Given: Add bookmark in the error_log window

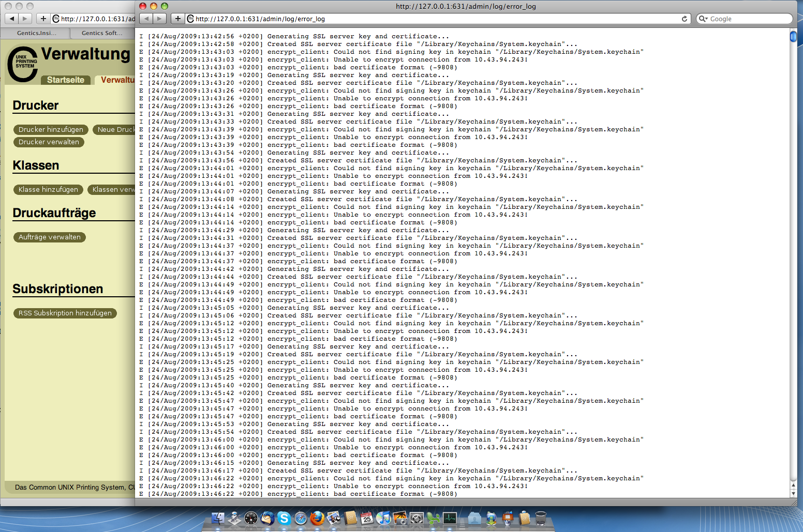Looking at the screenshot, I should [178, 19].
